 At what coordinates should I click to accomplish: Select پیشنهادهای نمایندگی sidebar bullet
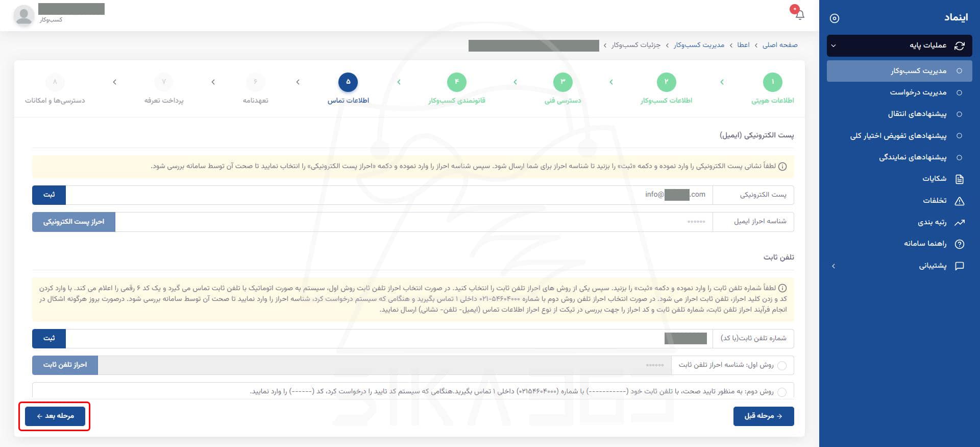(959, 157)
